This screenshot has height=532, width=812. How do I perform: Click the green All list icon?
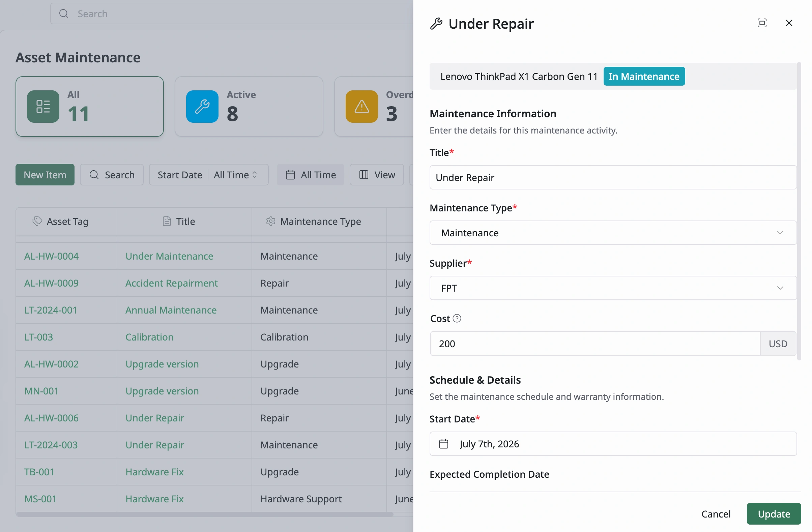(x=43, y=107)
